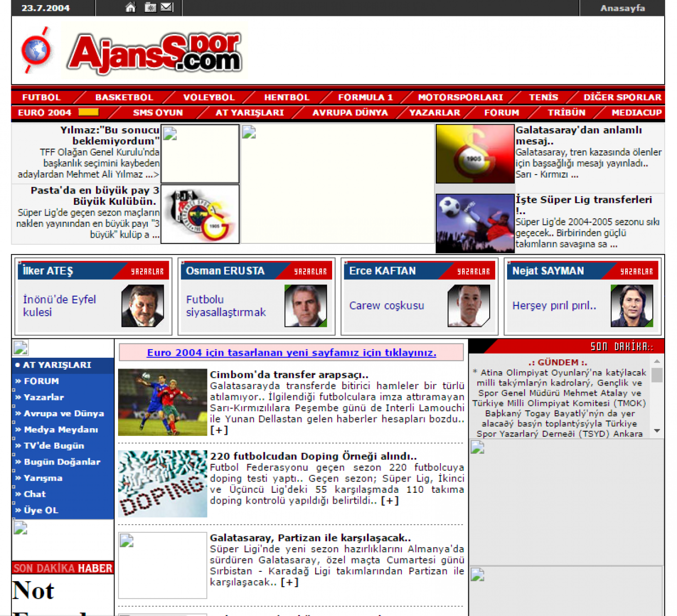The height and width of the screenshot is (616, 677).
Task: Open the Galatasaray emblem news image
Action: (475, 154)
